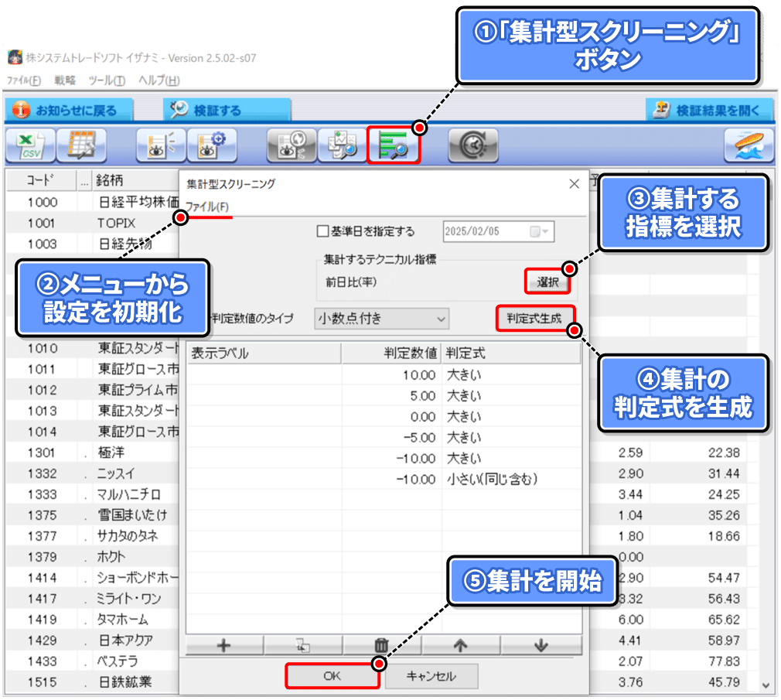This screenshot has width=781, height=700.
Task: Click the duplicate row icon in dialog
Action: click(303, 646)
